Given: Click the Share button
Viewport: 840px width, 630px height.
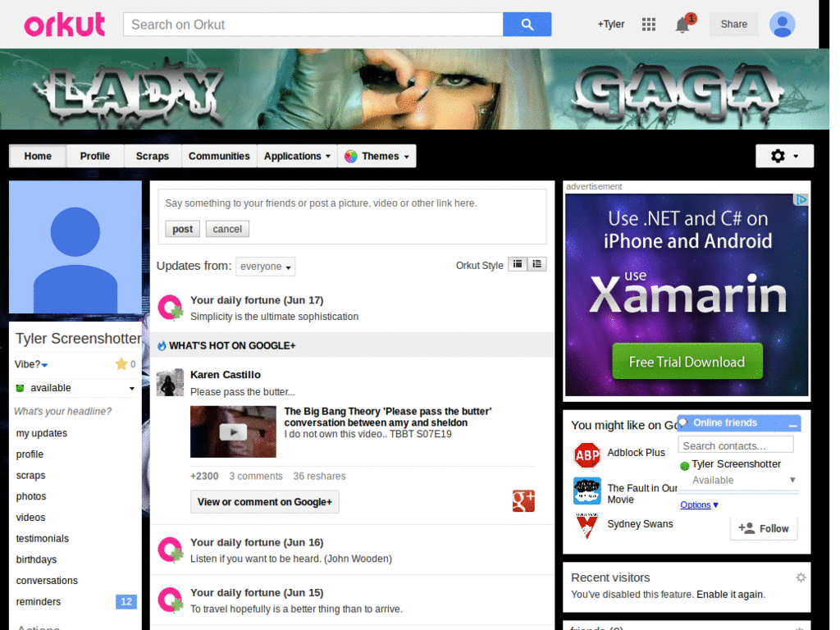Looking at the screenshot, I should coord(734,24).
